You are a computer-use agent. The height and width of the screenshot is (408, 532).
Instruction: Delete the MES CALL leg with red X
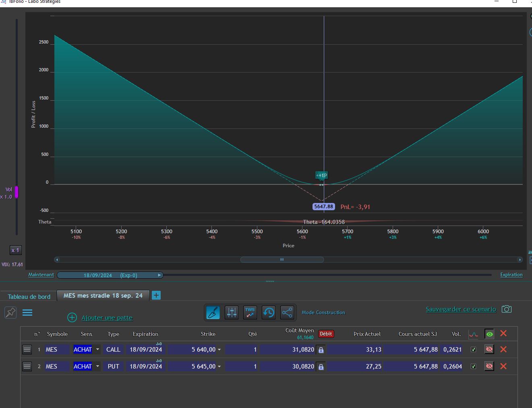tap(503, 349)
